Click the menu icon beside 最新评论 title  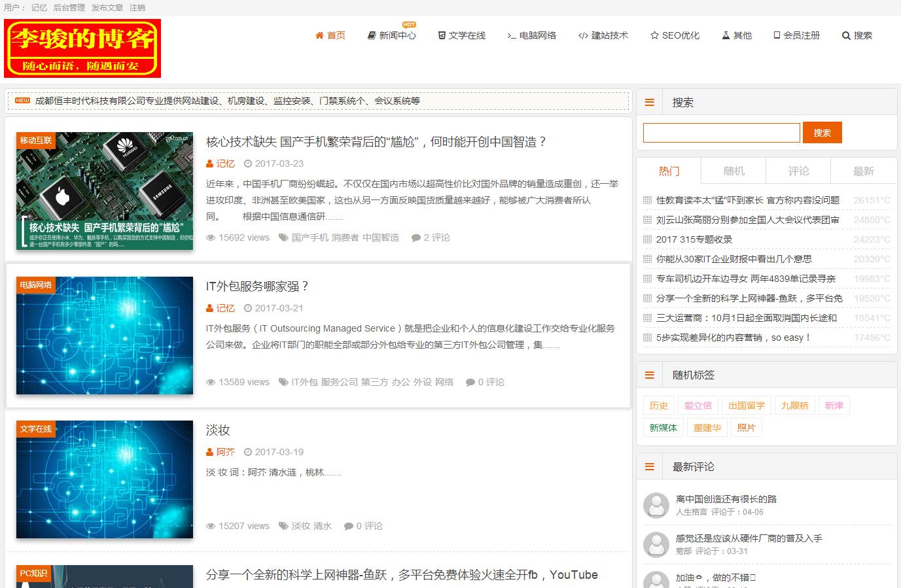(650, 467)
